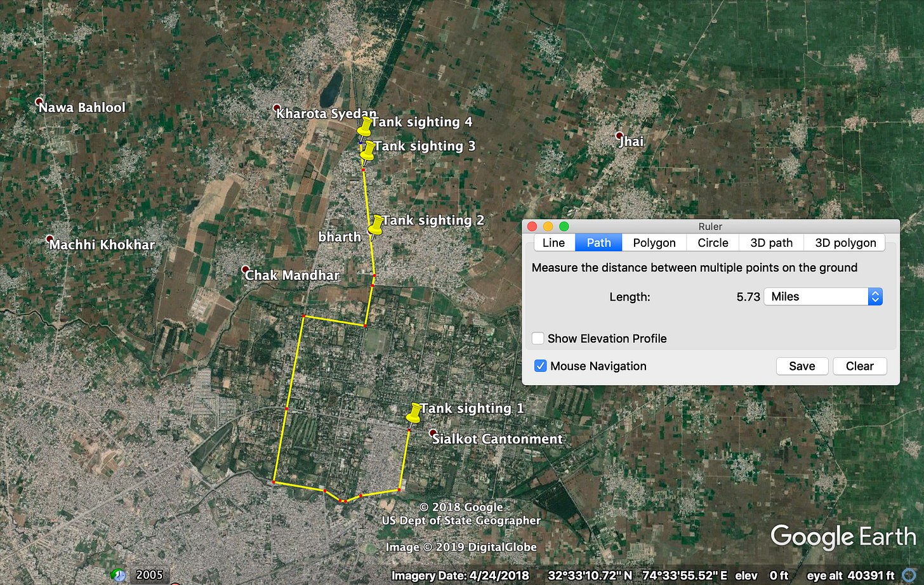The width and height of the screenshot is (924, 585).
Task: Select the Sialkot Cantonment place marker dot
Action: coord(433,433)
